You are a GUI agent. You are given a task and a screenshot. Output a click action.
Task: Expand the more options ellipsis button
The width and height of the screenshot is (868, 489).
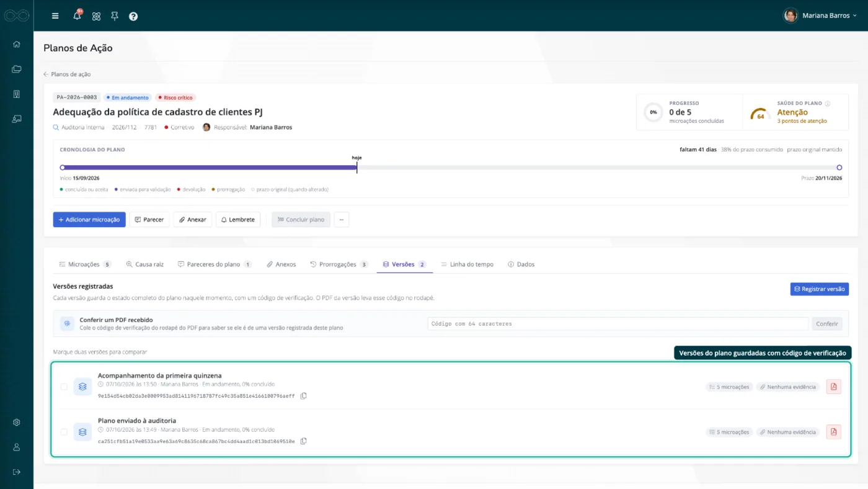pos(342,220)
